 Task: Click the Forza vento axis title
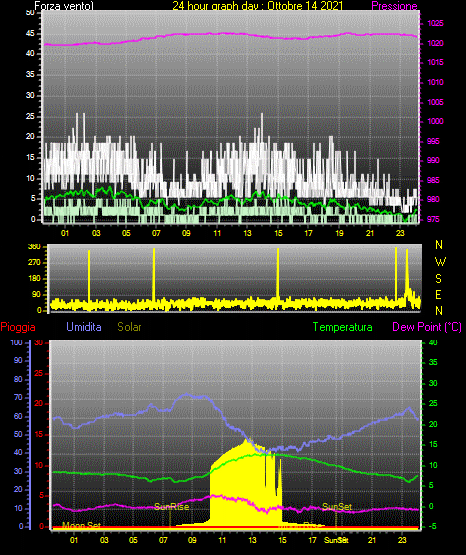point(64,6)
